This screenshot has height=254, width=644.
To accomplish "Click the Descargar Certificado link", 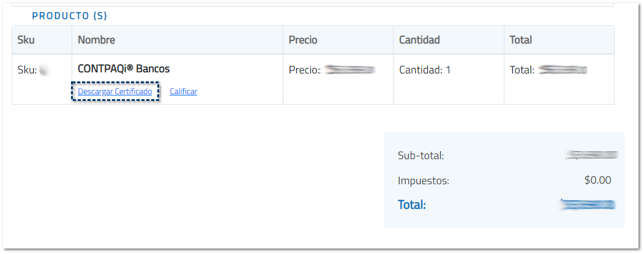I will coord(114,92).
